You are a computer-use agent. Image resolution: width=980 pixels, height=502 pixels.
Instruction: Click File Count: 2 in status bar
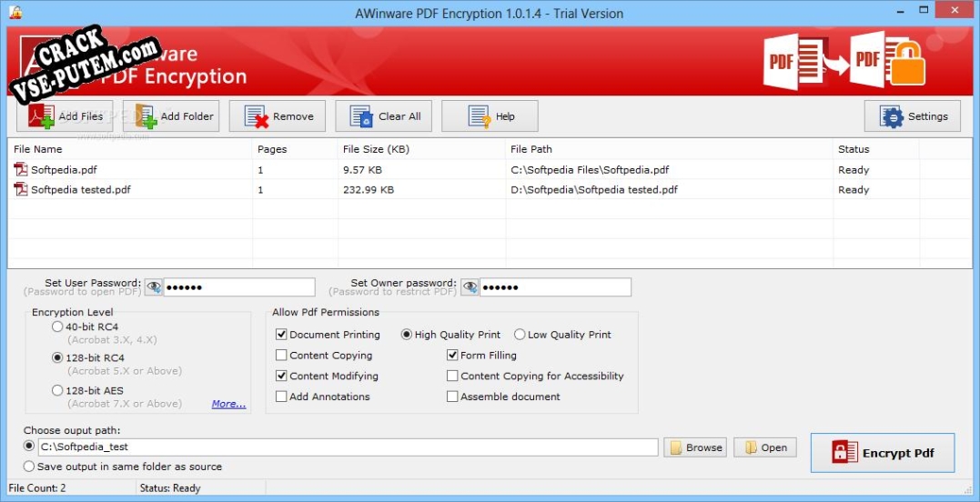[x=37, y=488]
